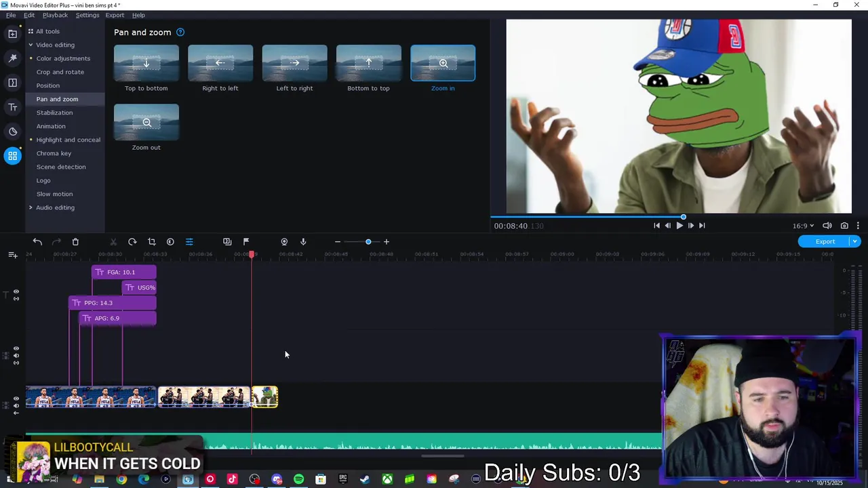The height and width of the screenshot is (488, 868).
Task: Open Xbox app from the taskbar
Action: pos(387,480)
